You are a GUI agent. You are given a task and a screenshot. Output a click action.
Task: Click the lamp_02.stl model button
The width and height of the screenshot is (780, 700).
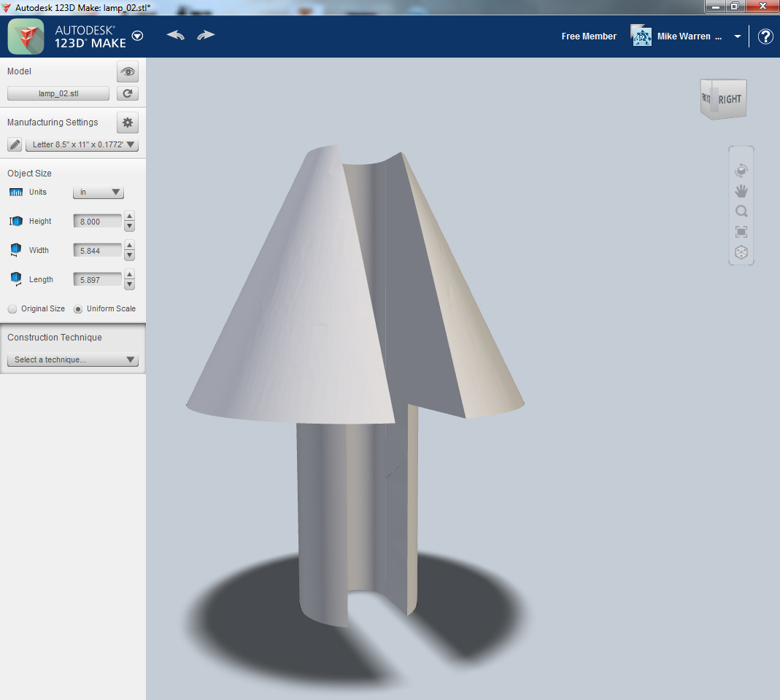(x=58, y=93)
